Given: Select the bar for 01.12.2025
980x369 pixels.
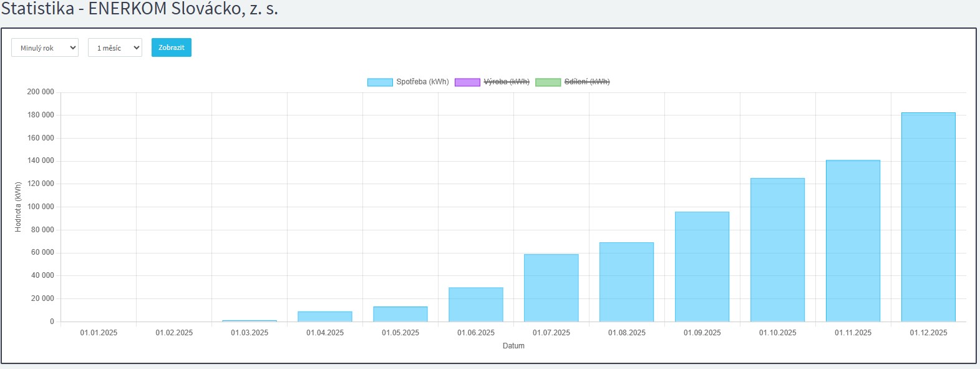Looking at the screenshot, I should 928,217.
